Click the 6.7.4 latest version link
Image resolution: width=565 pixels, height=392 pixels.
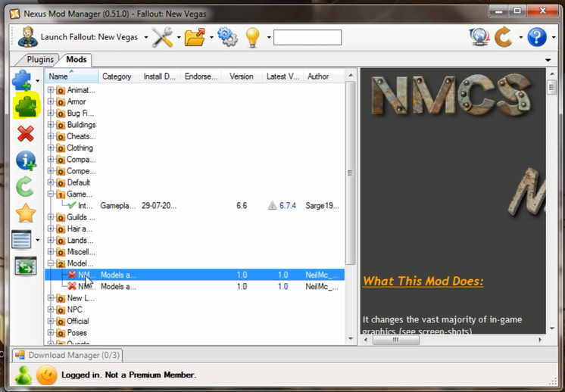288,206
